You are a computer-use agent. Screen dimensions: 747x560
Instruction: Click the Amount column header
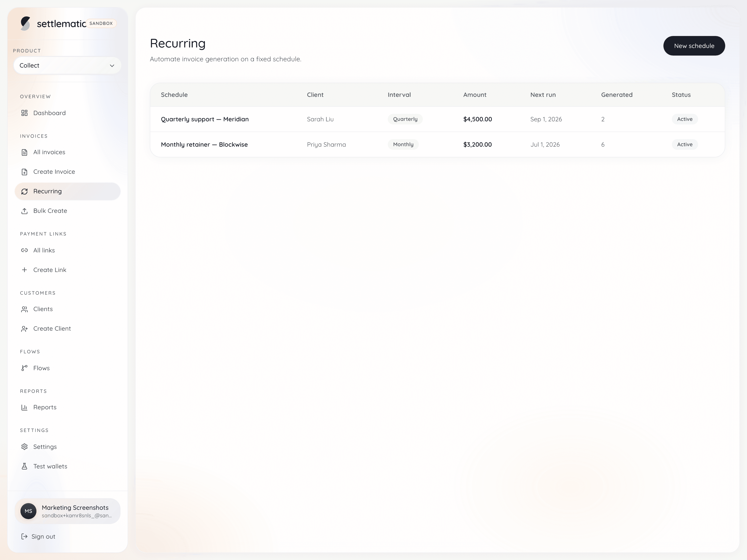pos(474,95)
